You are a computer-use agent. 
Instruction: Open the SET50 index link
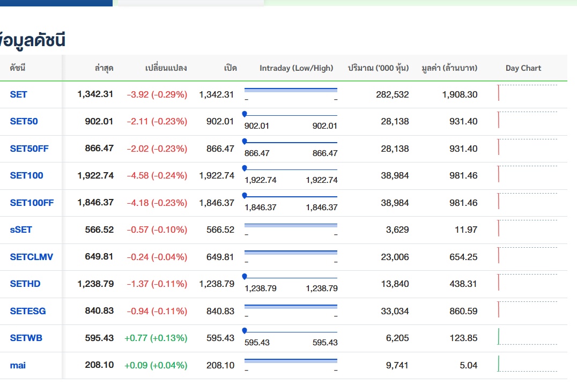(x=24, y=121)
